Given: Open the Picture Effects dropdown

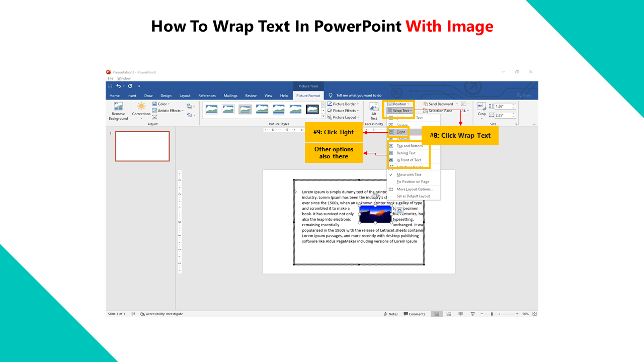Looking at the screenshot, I should [343, 111].
